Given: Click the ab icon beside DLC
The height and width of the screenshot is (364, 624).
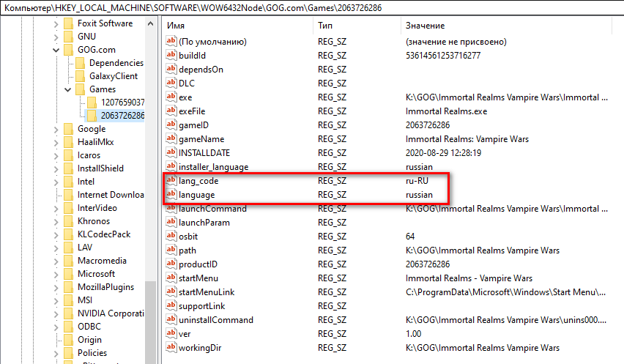Looking at the screenshot, I should coord(171,83).
